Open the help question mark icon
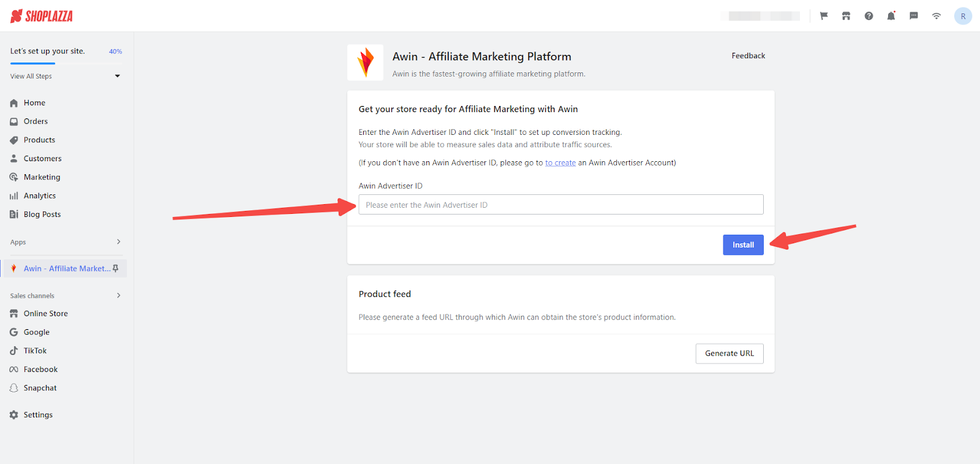The width and height of the screenshot is (980, 464). click(x=869, y=16)
